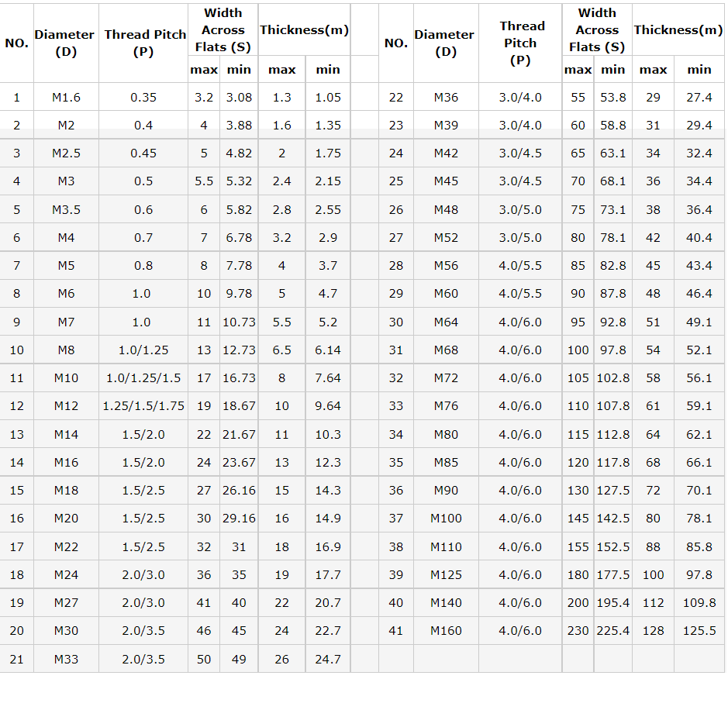This screenshot has width=728, height=710.
Task: Select the 125.5 thickness min cell
Action: click(699, 630)
